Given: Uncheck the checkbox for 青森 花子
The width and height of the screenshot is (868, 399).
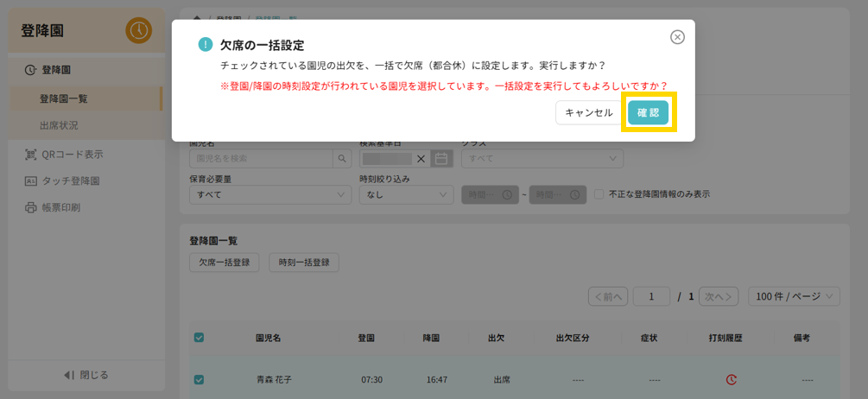Looking at the screenshot, I should pos(199,379).
